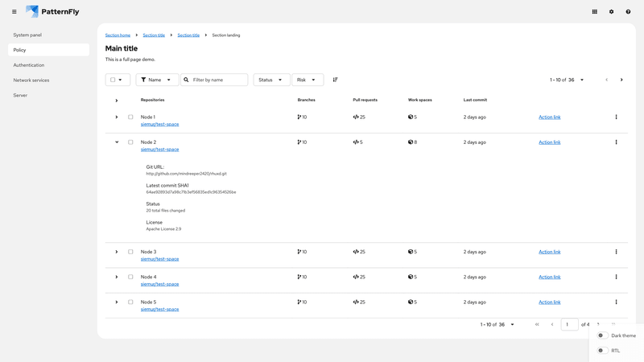Open the Status filter dropdown
This screenshot has width=644, height=362.
(x=271, y=80)
